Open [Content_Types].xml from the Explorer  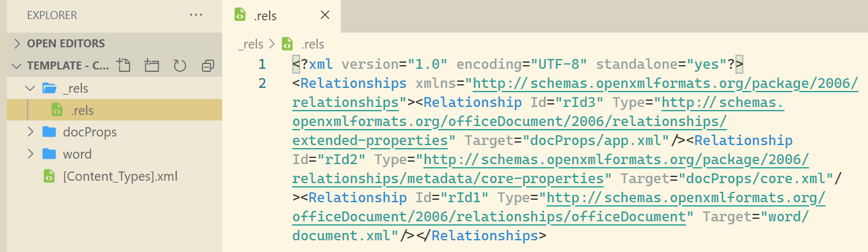(x=114, y=176)
